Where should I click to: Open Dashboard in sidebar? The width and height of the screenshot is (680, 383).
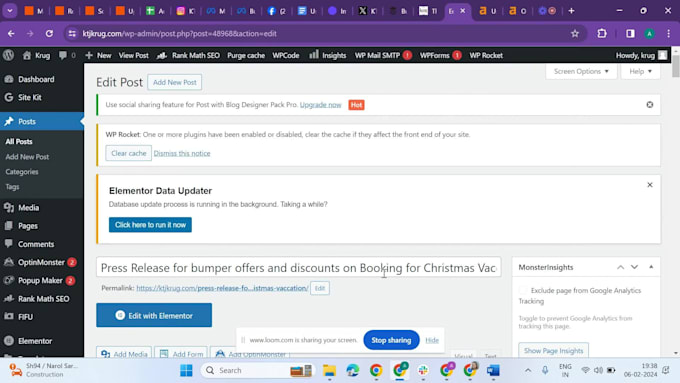pos(42,79)
